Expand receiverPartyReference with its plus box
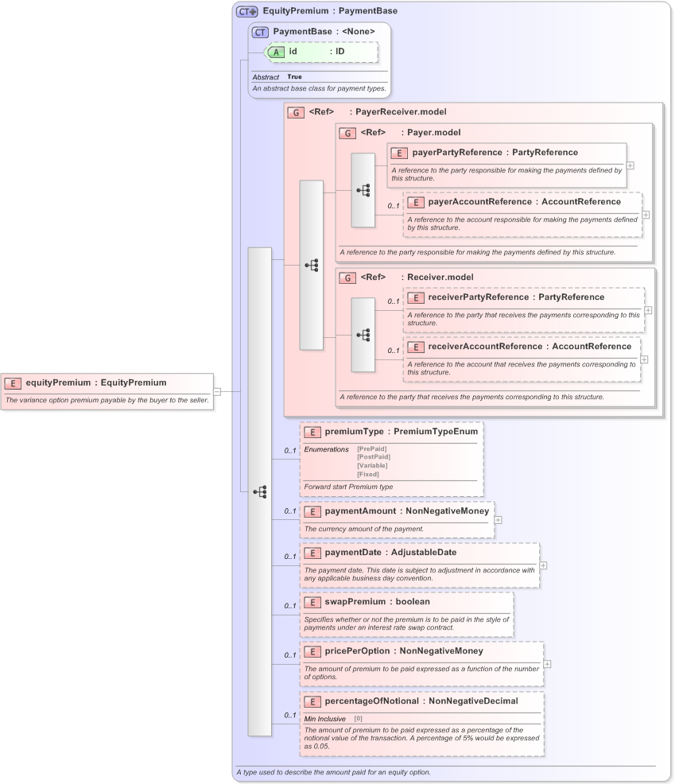 (648, 311)
